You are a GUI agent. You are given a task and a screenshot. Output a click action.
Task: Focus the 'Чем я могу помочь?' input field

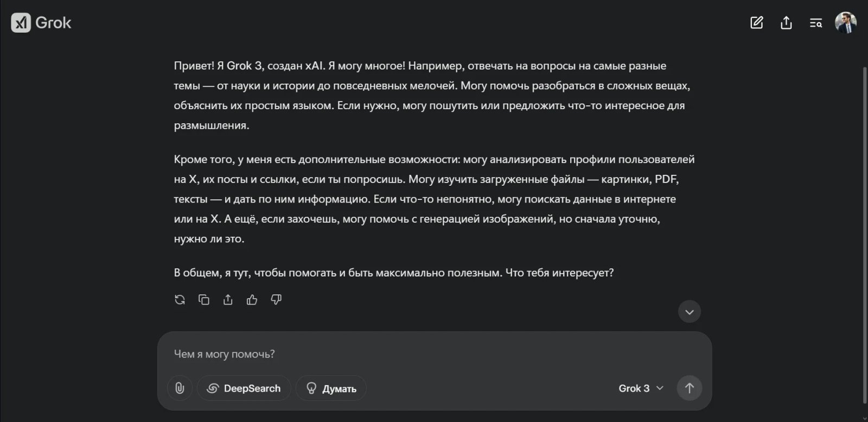(x=434, y=354)
